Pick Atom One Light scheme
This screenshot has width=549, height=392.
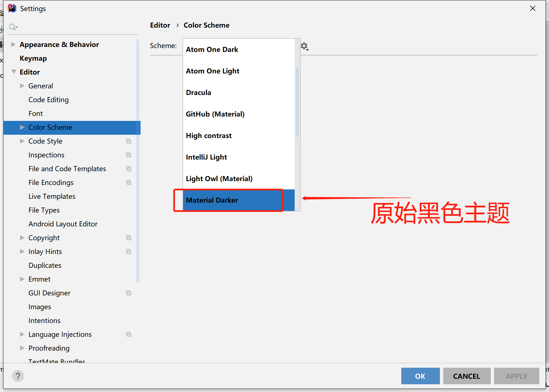tap(212, 71)
